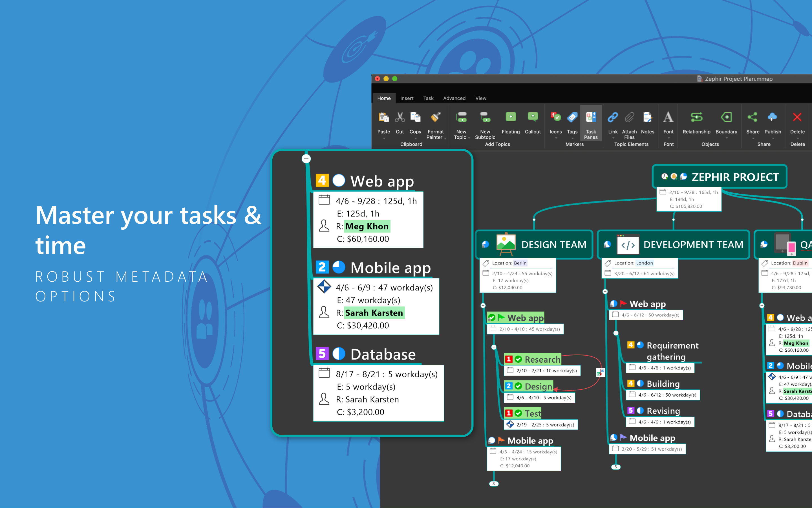Viewport: 812px width, 508px height.
Task: Click the Copy icon
Action: pyautogui.click(x=415, y=117)
